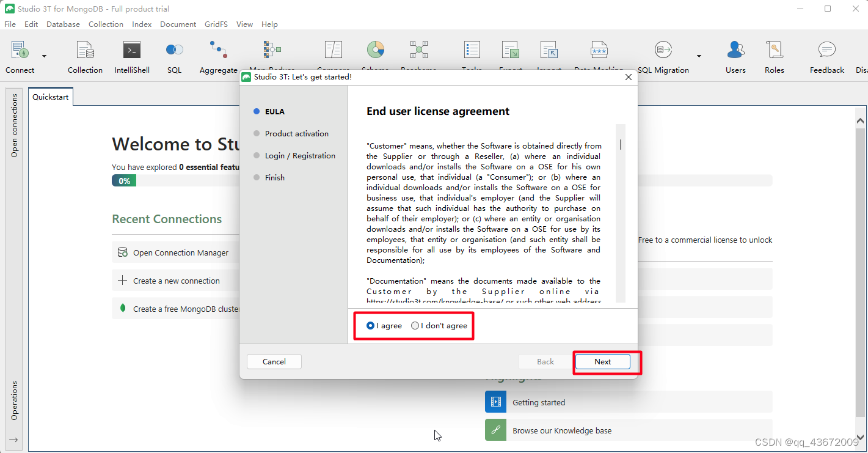
Task: Click the Login / Registration wizard step
Action: click(300, 155)
